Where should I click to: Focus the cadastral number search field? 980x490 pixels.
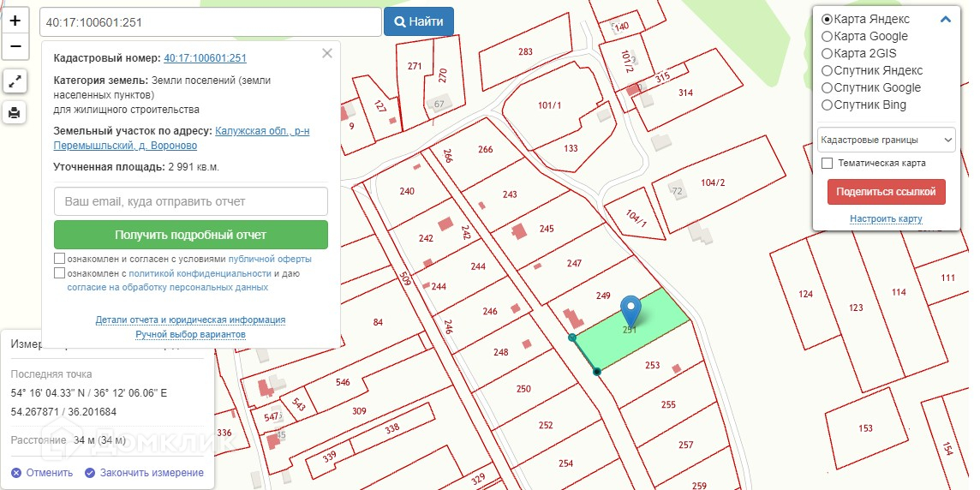(x=211, y=22)
